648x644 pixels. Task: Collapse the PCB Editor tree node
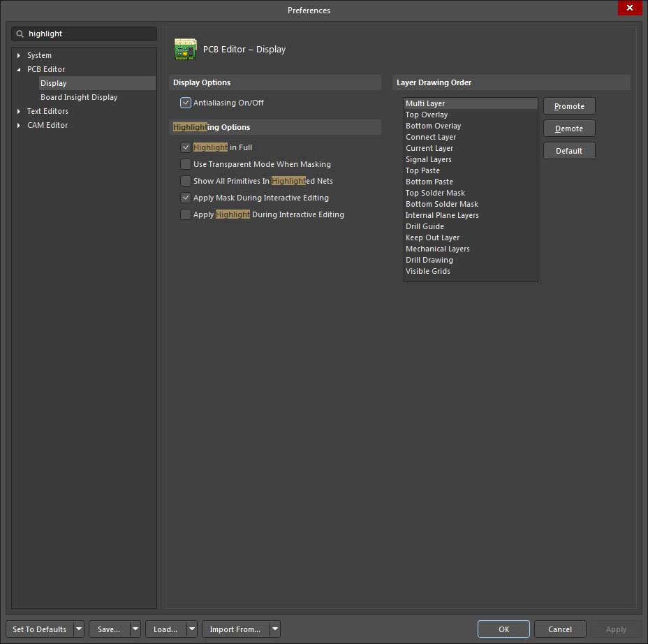19,69
